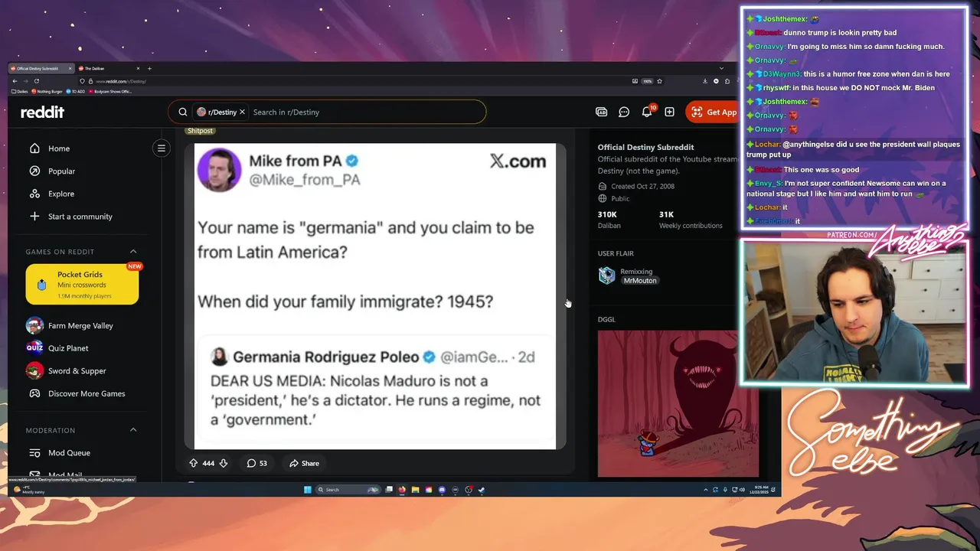Click Start a community
This screenshot has width=980, height=551.
coord(81,217)
